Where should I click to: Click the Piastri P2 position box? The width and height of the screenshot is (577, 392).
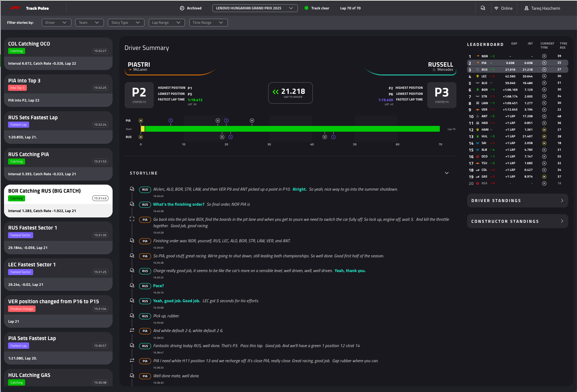[139, 95]
